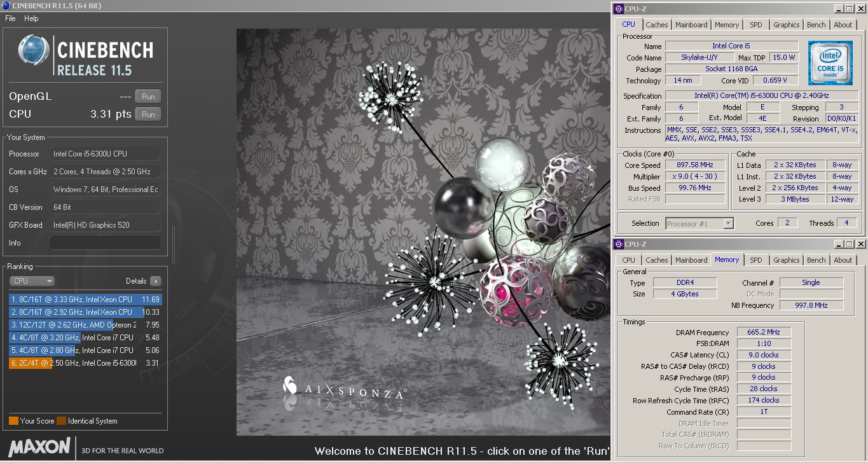The height and width of the screenshot is (463, 868).
Task: Select ranking row 12C/12T AMD Opteron
Action: [85, 325]
